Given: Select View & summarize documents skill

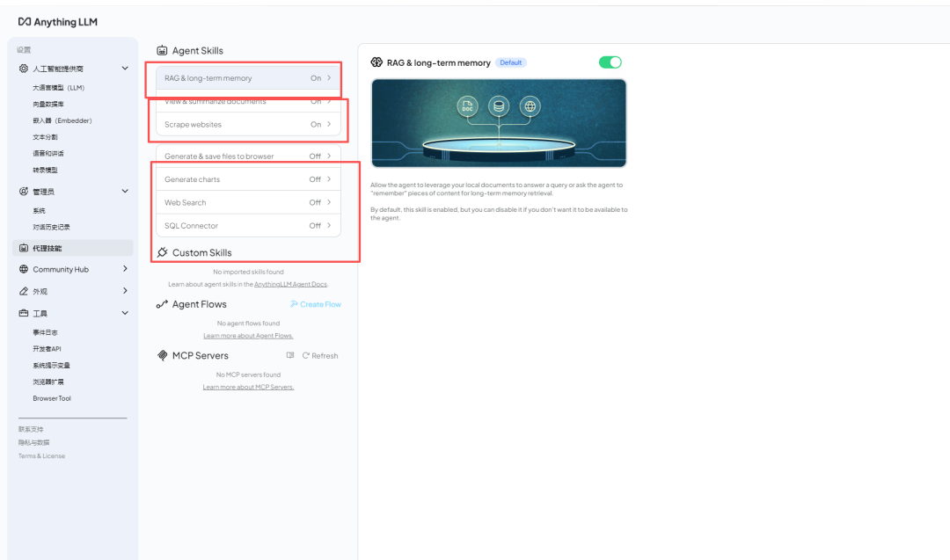Looking at the screenshot, I should coord(248,101).
